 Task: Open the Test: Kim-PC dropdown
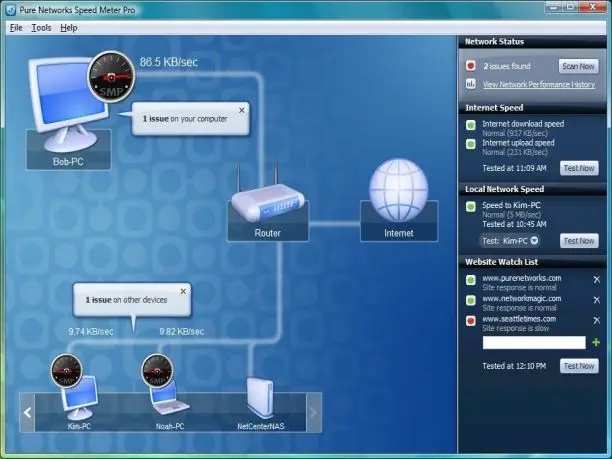pos(510,241)
